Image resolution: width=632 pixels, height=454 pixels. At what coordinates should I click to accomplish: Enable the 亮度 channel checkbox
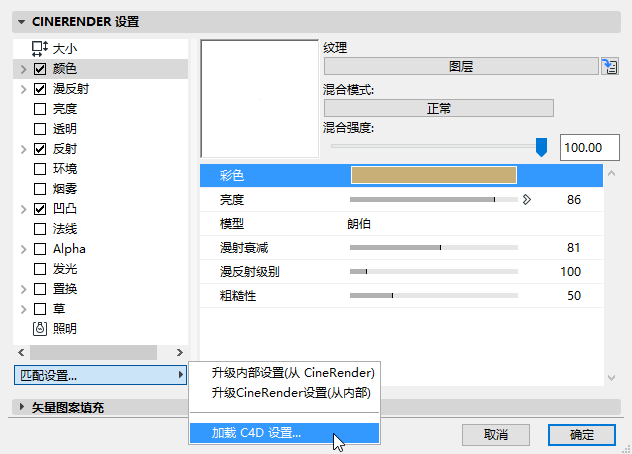point(40,109)
